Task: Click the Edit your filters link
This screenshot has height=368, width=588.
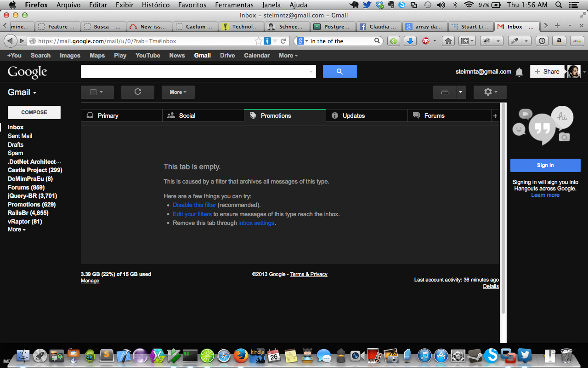Action: [x=192, y=214]
